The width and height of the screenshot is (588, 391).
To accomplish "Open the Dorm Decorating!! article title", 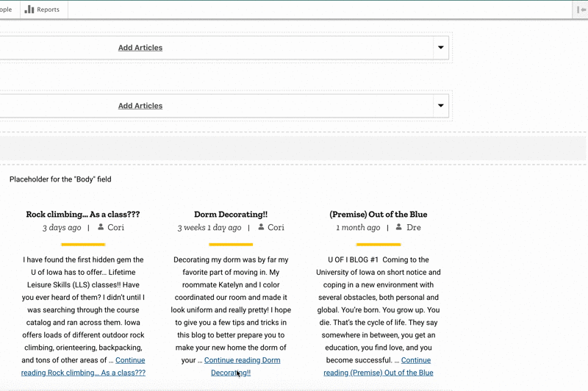I will point(231,215).
